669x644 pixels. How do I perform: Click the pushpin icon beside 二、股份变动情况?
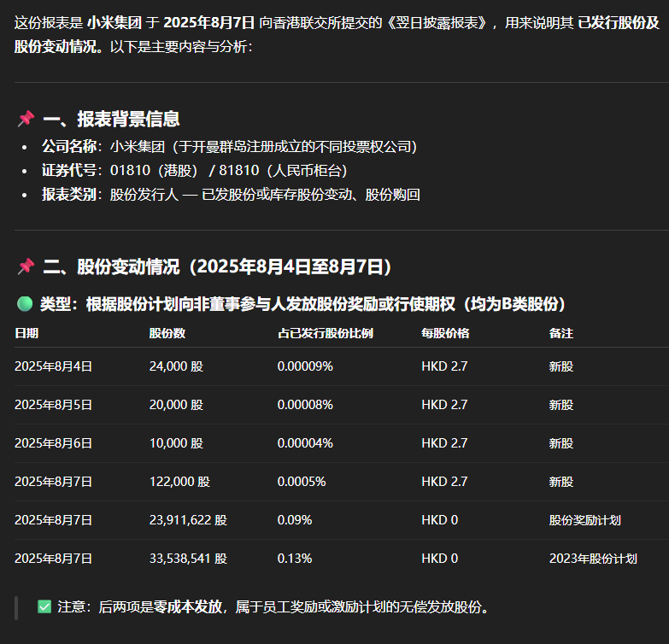click(x=26, y=266)
